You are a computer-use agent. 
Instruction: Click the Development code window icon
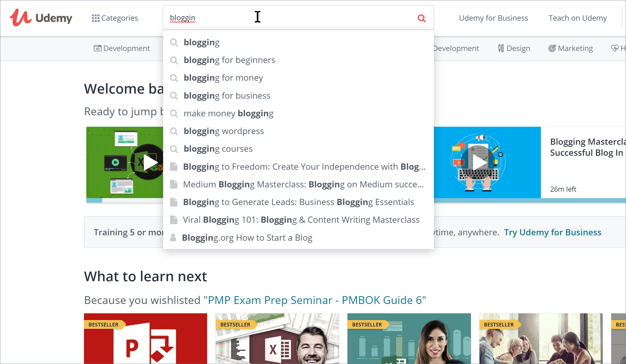coord(97,48)
